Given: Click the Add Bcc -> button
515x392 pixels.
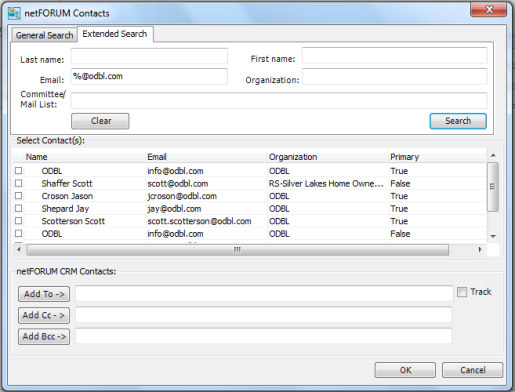Looking at the screenshot, I should coord(44,337).
